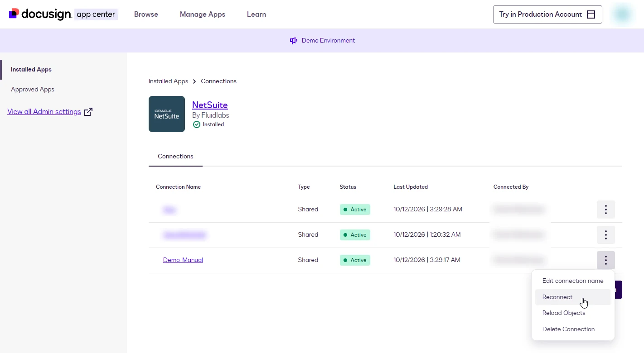
Task: Select Approved Apps in the sidebar
Action: coord(33,90)
